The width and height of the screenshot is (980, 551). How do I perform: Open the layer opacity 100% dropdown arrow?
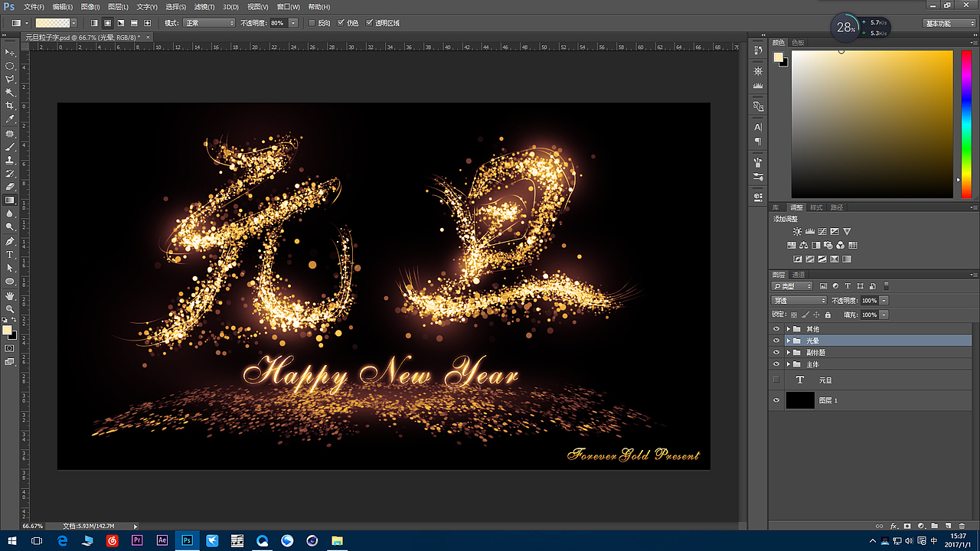(x=884, y=301)
